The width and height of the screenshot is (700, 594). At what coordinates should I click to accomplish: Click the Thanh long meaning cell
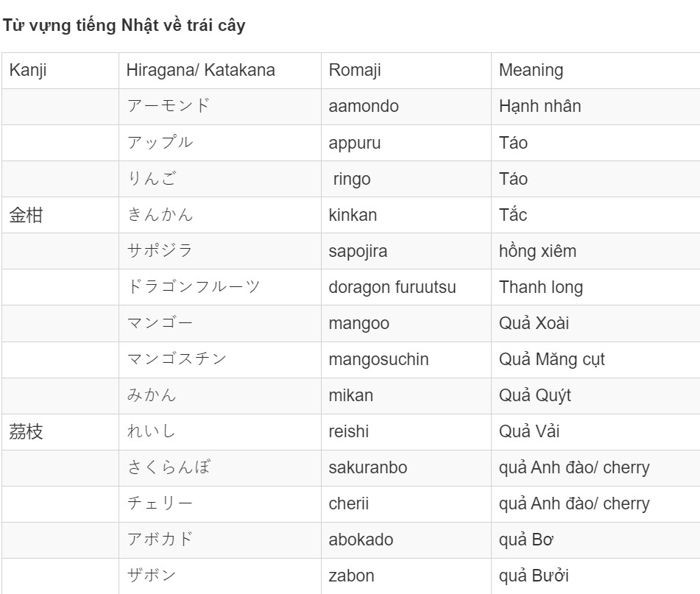(595, 287)
